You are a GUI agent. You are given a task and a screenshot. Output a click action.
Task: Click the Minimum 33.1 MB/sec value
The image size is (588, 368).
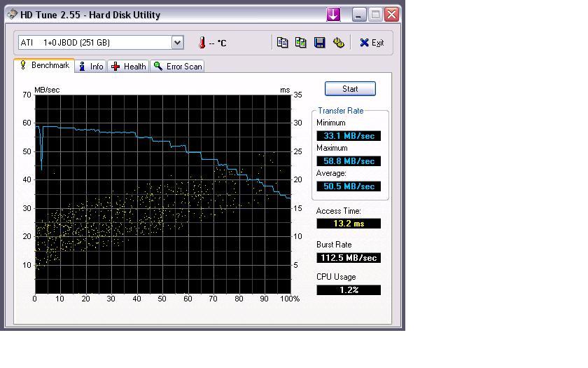click(x=349, y=136)
